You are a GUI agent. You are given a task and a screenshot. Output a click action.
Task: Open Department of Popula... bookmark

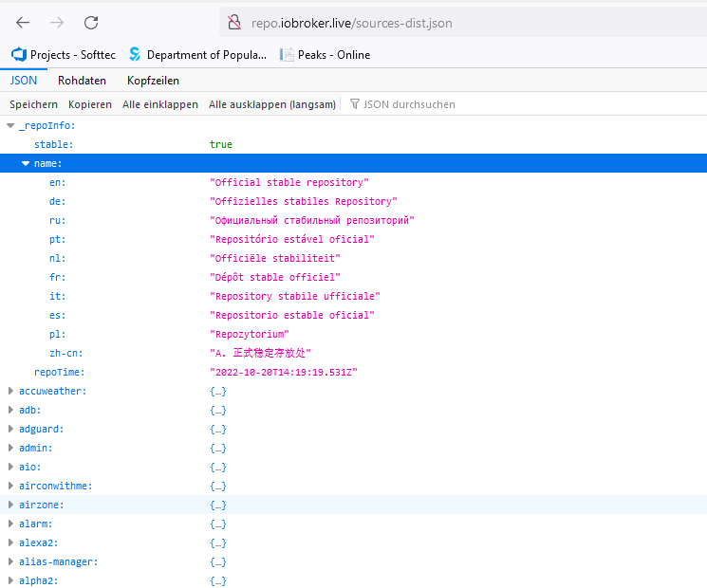(x=197, y=54)
